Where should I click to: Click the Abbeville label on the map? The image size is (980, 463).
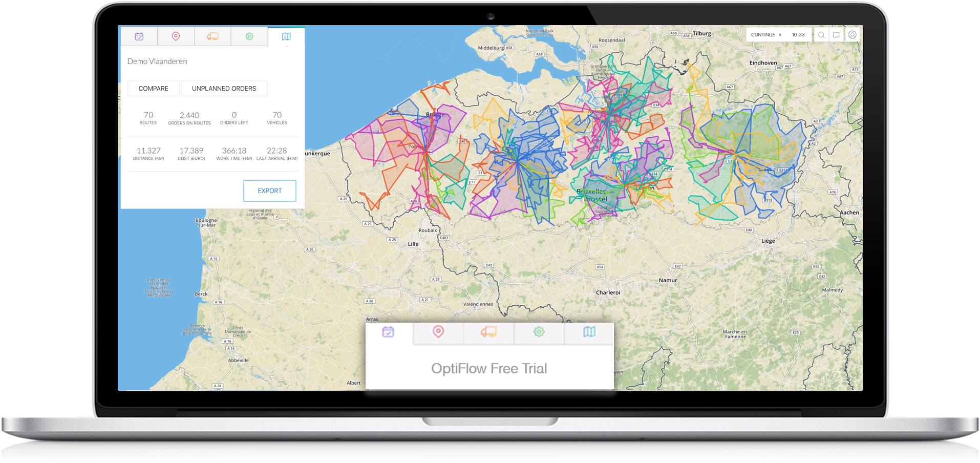tap(238, 361)
